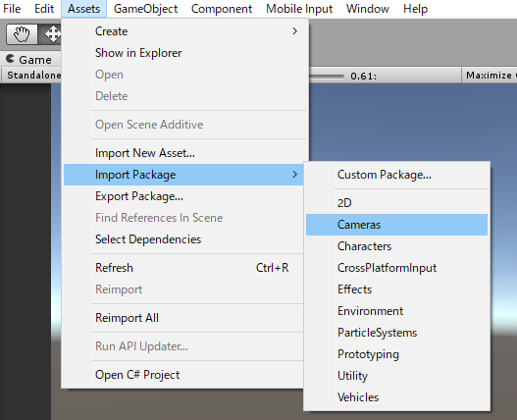The height and width of the screenshot is (420, 517).
Task: Import the CrossPlatformInput package
Action: pos(396,268)
